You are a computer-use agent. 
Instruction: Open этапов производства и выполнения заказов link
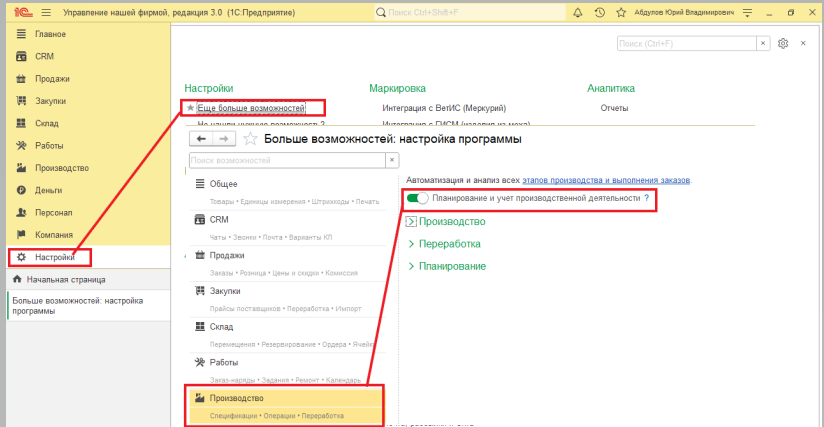pos(606,180)
